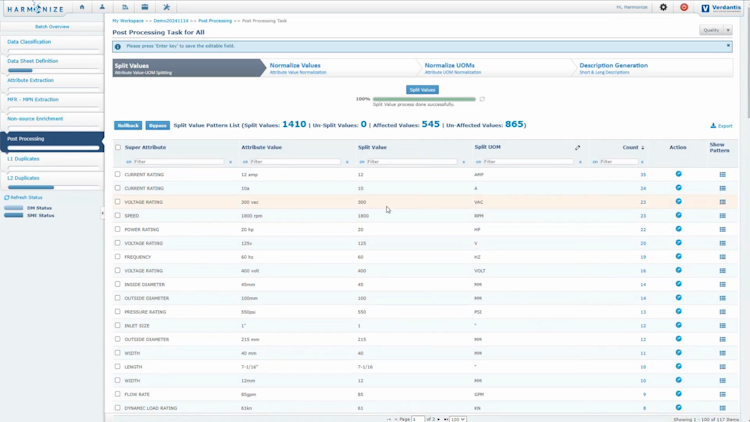Open the hierarchy/org icon in top toolbar

(125, 7)
